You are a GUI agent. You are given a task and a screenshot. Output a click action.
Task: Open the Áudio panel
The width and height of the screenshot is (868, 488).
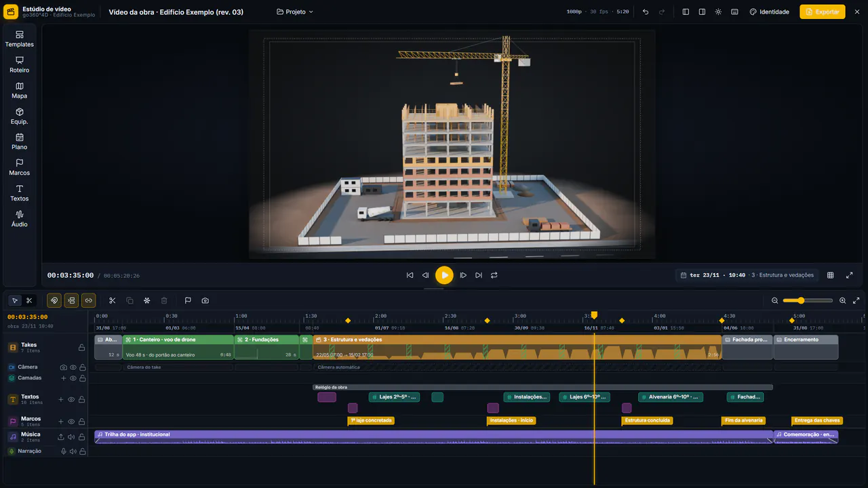pos(19,219)
